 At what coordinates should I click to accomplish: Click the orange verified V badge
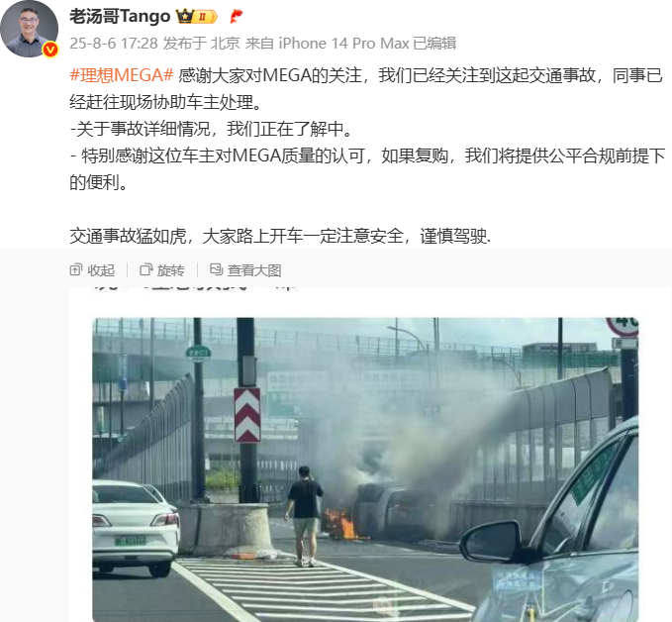(x=50, y=50)
